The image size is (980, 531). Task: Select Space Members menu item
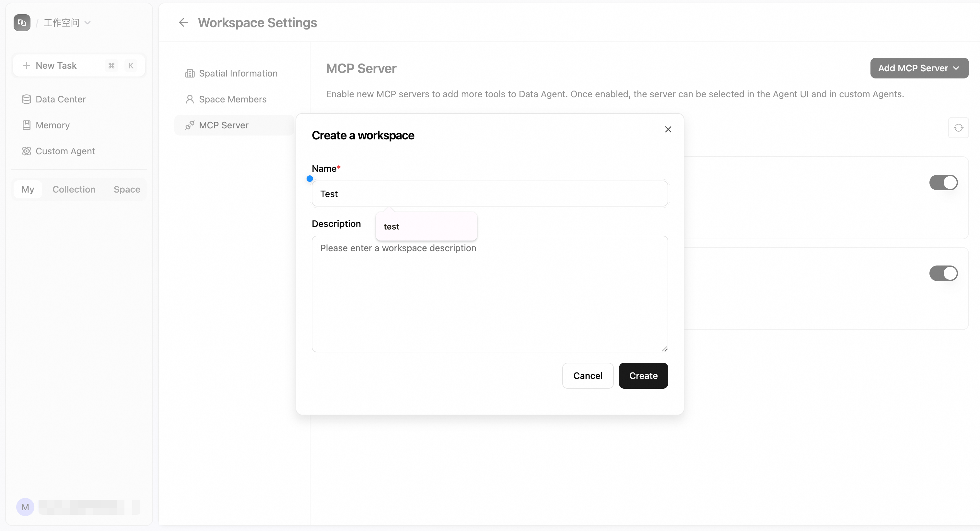(x=234, y=99)
